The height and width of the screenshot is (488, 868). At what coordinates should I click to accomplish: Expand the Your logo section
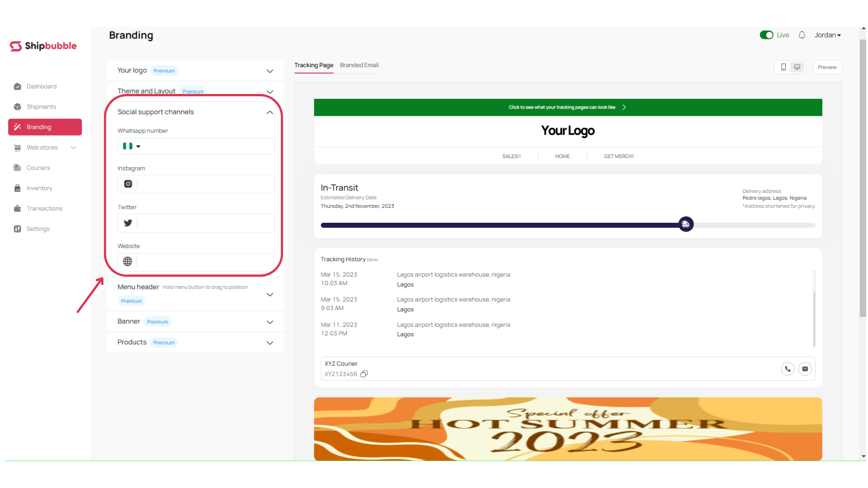[x=270, y=71]
